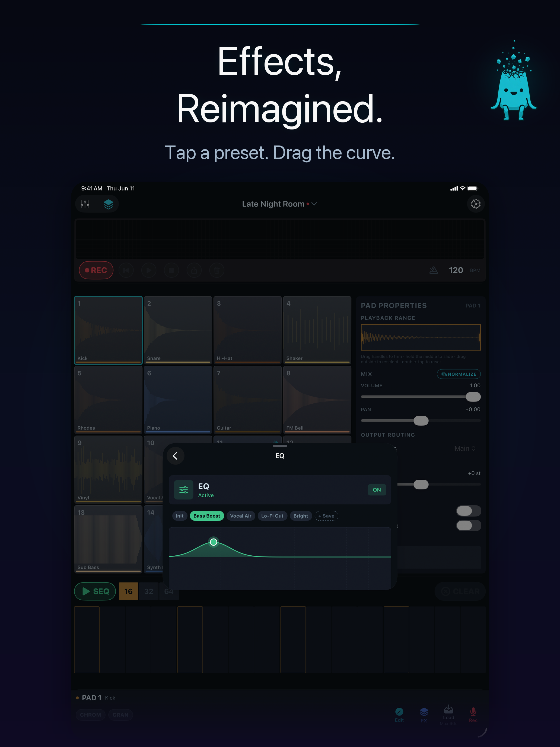
Task: Open Main output routing selector
Action: (465, 448)
